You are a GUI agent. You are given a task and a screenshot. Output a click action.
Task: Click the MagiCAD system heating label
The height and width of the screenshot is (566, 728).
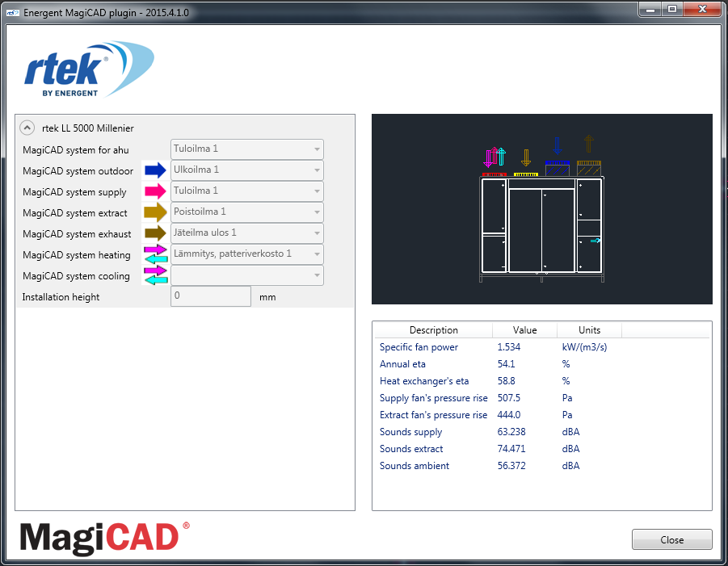coord(77,255)
